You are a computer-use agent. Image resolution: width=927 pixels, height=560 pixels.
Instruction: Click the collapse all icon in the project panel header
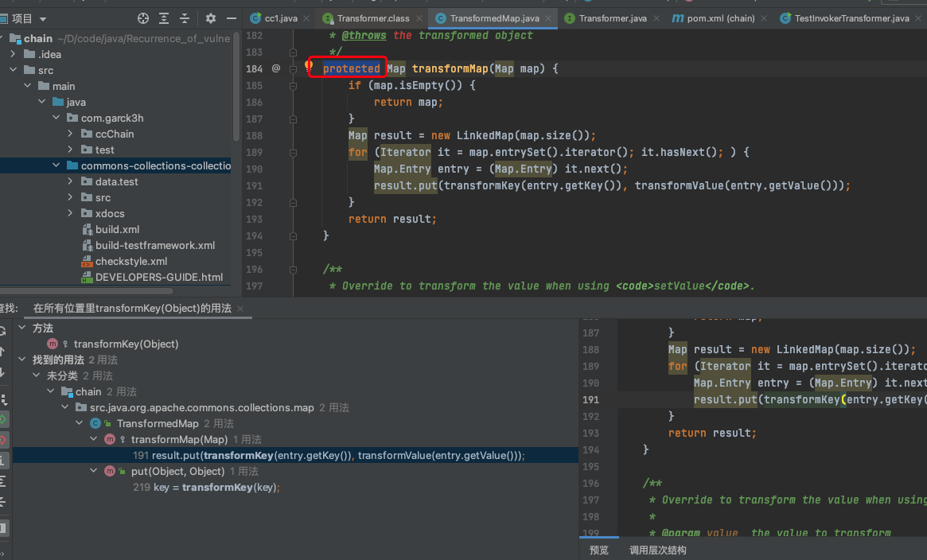[x=185, y=18]
